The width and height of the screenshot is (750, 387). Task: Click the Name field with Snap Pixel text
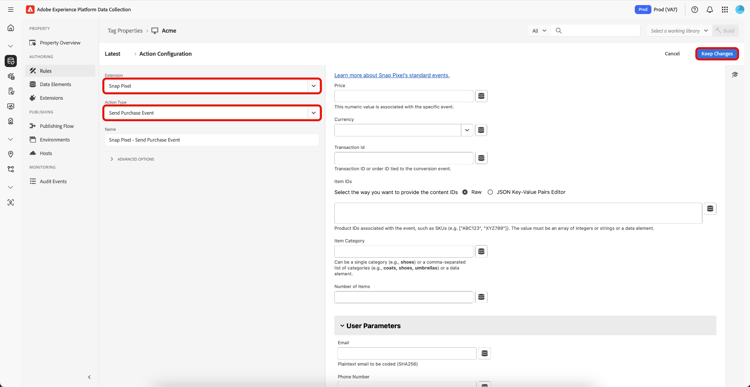click(x=212, y=140)
